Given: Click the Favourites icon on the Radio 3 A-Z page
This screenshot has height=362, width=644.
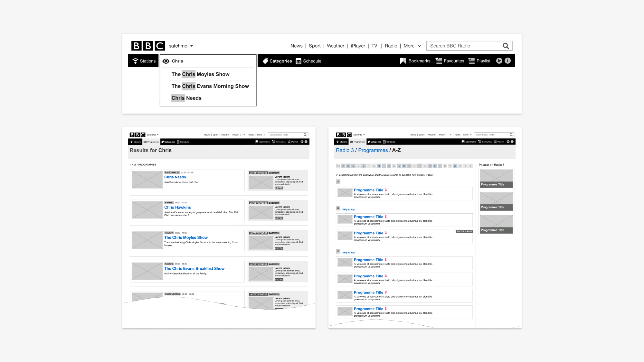Looking at the screenshot, I should point(480,142).
